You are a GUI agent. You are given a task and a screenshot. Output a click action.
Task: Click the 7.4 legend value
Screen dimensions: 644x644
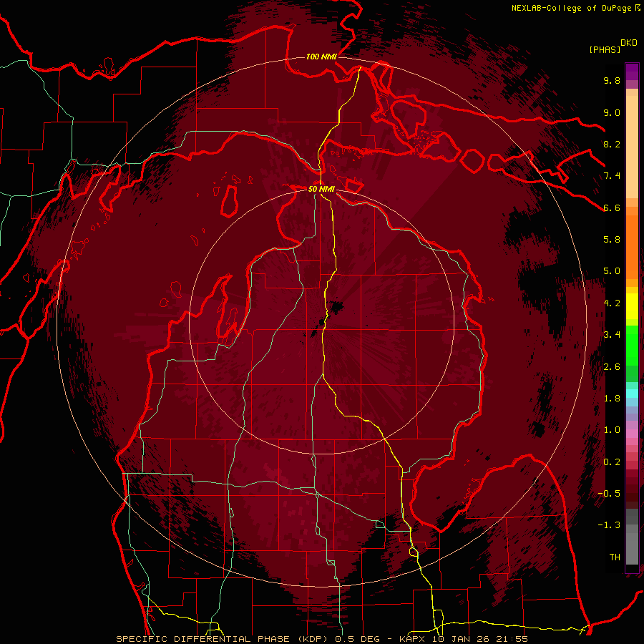pyautogui.click(x=612, y=176)
